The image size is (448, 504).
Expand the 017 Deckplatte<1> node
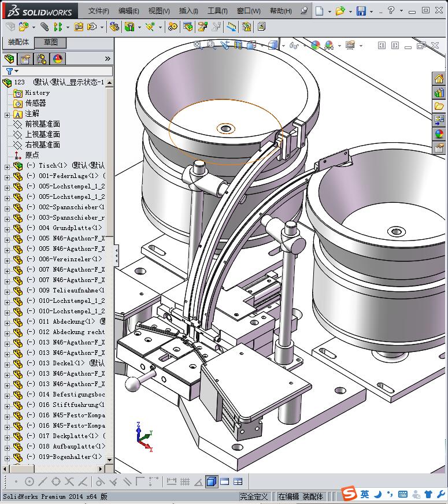7,437
